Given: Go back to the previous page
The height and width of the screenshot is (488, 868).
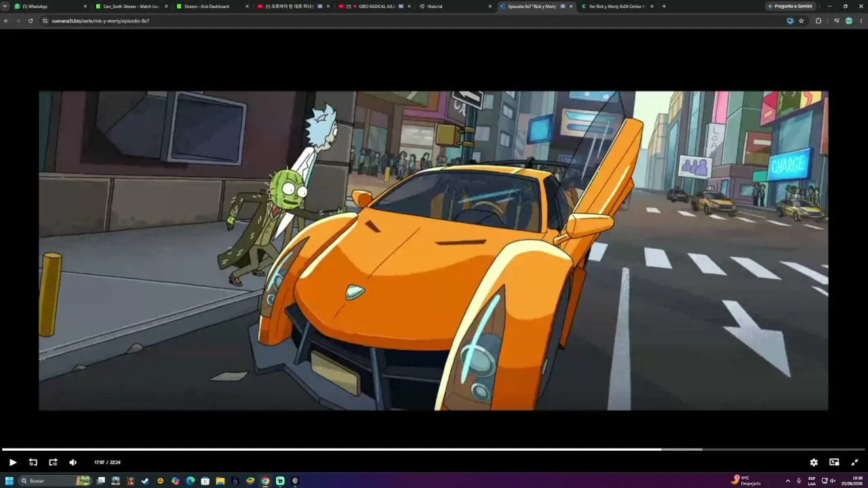Looking at the screenshot, I should 6,21.
